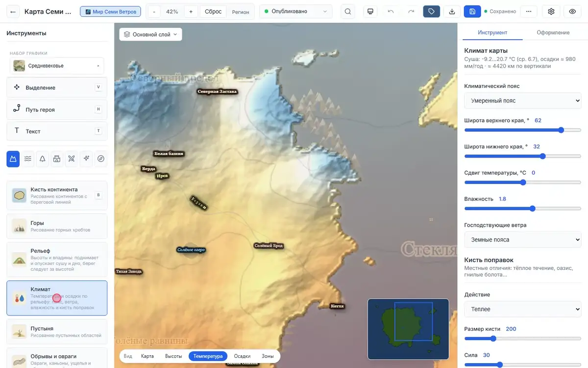Open the Опубликовано status dropdown
This screenshot has width=588, height=368.
point(295,11)
